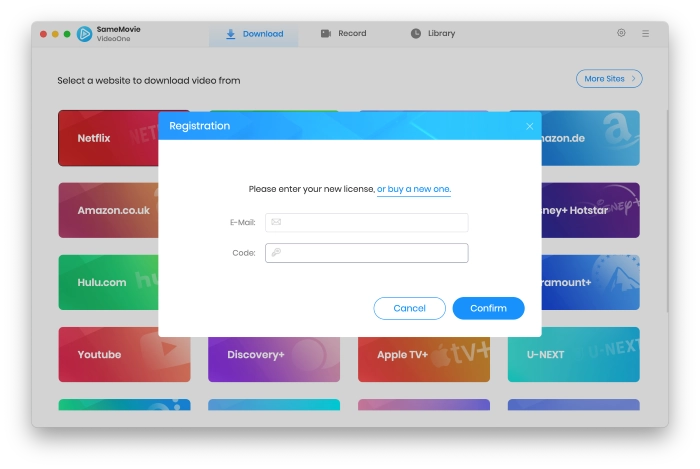Select the Hulu.com site tile

click(108, 282)
